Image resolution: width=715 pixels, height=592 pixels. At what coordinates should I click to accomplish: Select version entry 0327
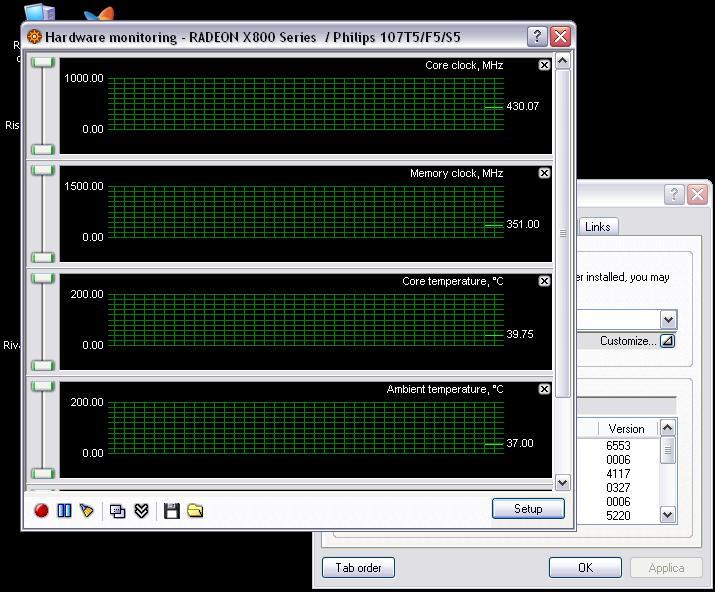618,488
